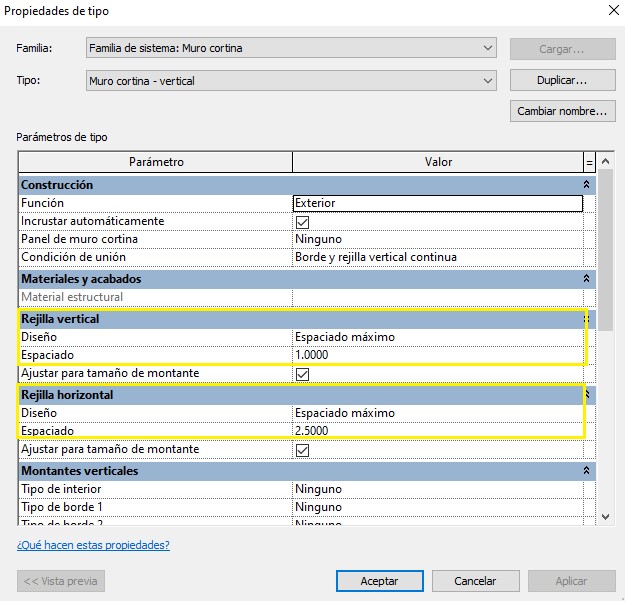Collapse the Construcción section
Viewport: 625px width, 601px height.
tap(587, 185)
